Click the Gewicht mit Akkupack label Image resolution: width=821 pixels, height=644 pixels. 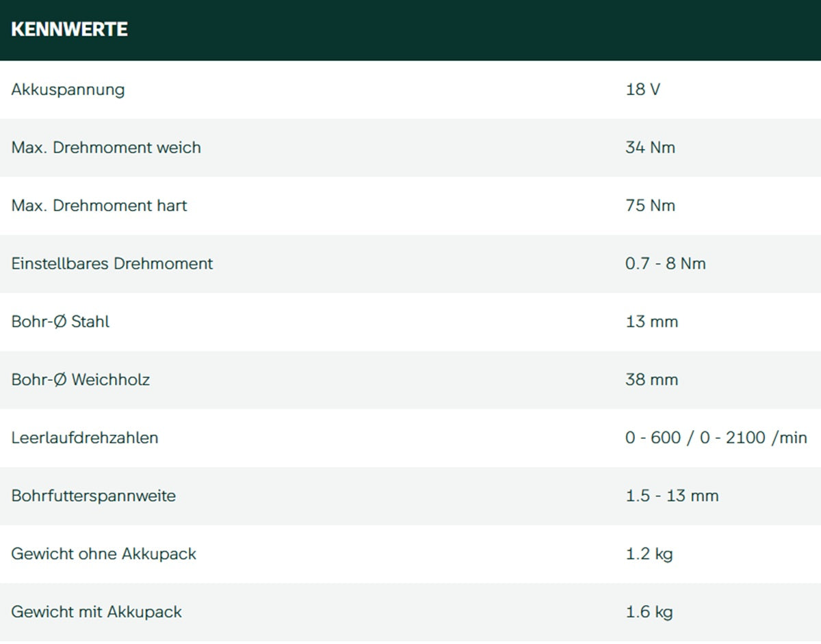click(x=96, y=613)
